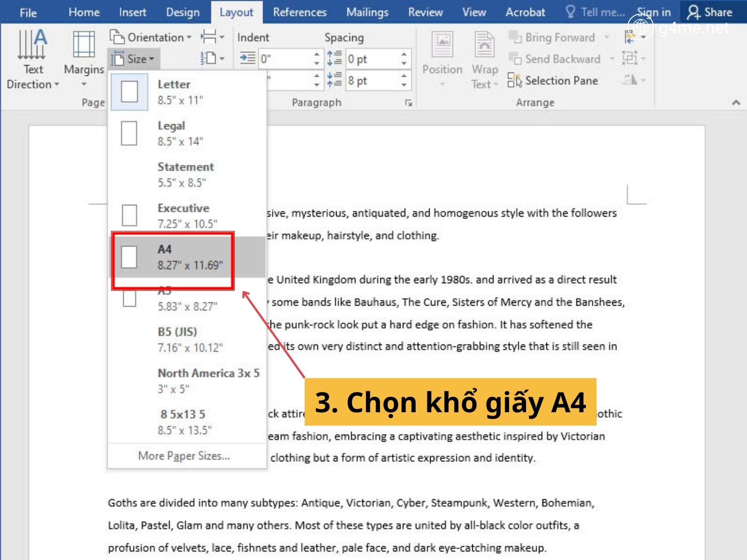Click Send Backward

[x=555, y=59]
